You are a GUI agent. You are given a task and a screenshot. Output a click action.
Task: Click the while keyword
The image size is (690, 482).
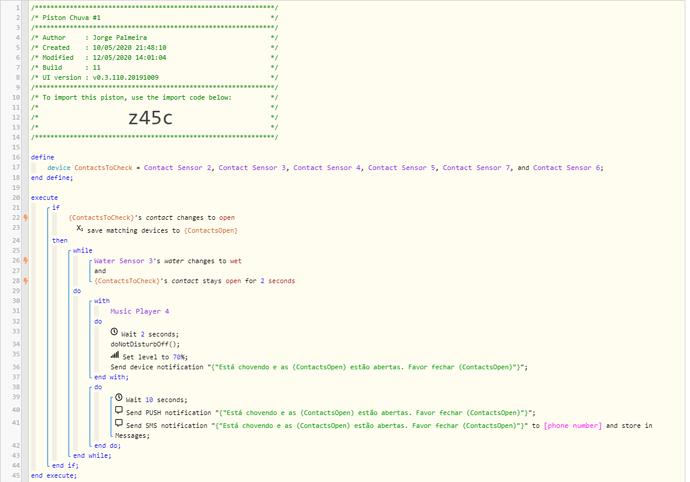(83, 250)
